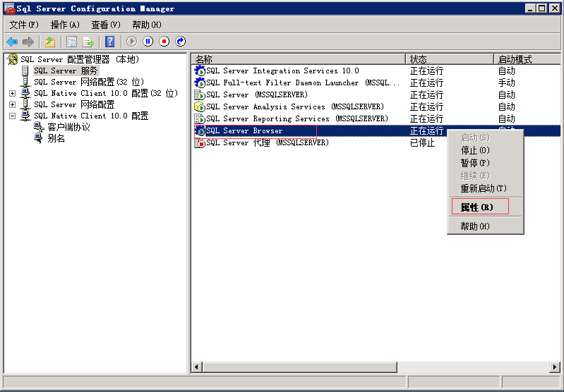Open the 文件(F) menu

24,25
